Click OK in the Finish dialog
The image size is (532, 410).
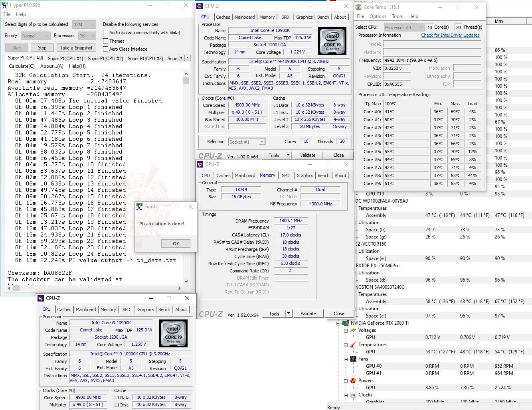click(x=176, y=244)
